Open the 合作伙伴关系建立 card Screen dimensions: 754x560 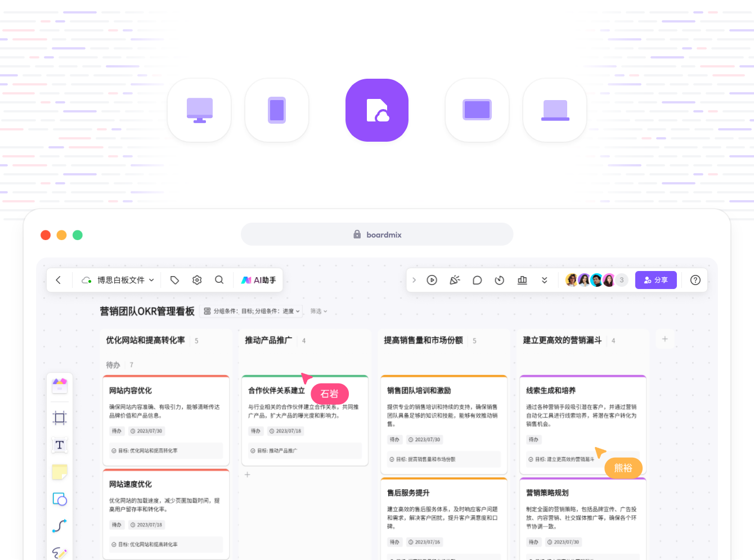(x=305, y=420)
